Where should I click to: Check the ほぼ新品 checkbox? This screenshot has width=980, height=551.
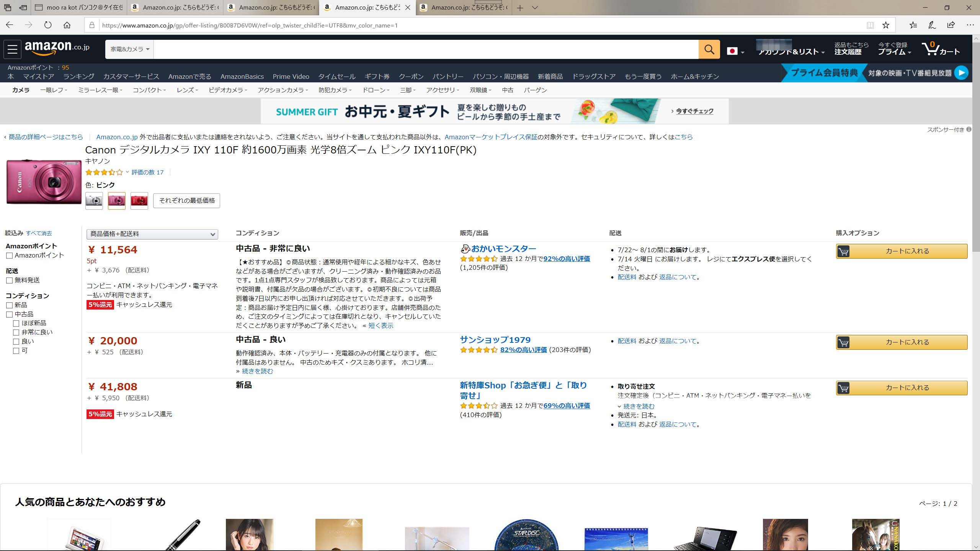[16, 323]
